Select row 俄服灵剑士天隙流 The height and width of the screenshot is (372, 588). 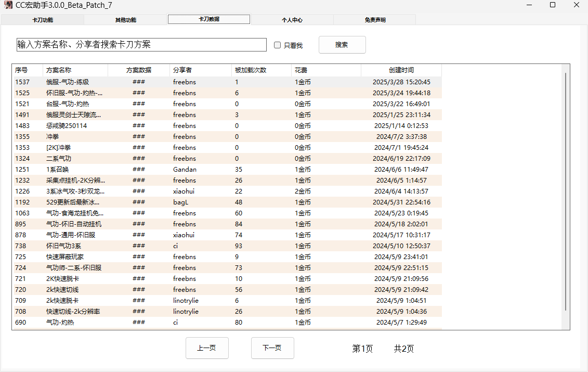(x=228, y=114)
